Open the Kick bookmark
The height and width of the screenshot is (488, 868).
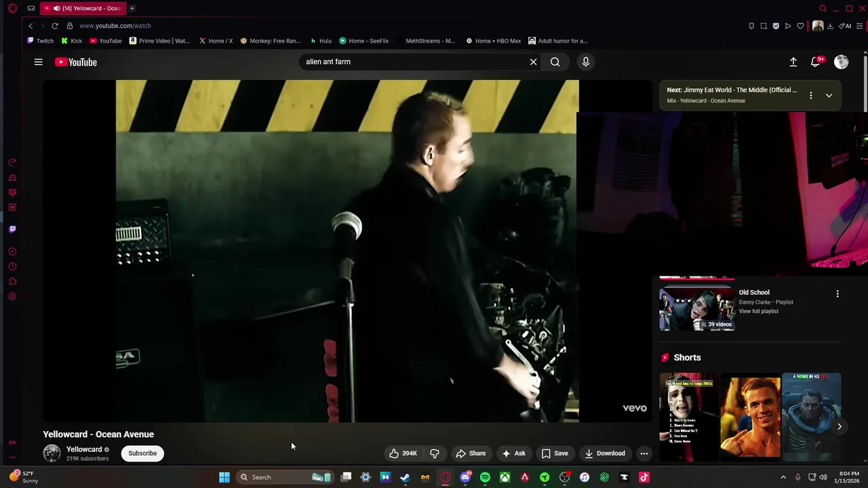coord(72,41)
